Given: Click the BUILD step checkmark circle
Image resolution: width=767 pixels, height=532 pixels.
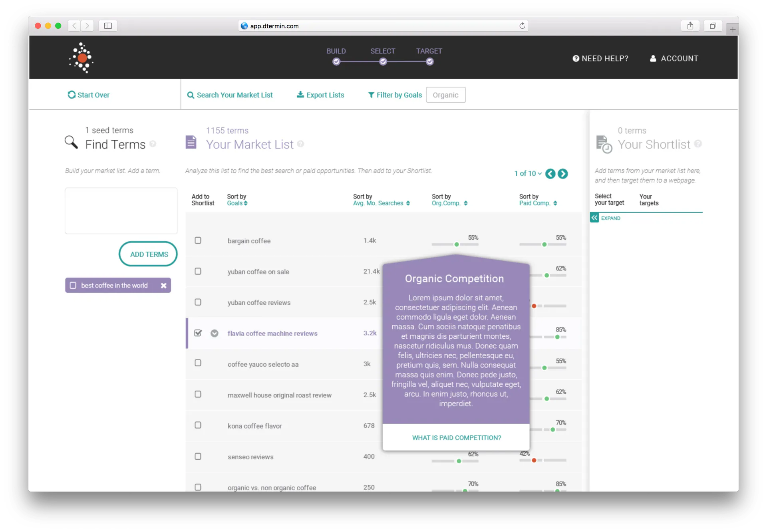Looking at the screenshot, I should (x=336, y=62).
